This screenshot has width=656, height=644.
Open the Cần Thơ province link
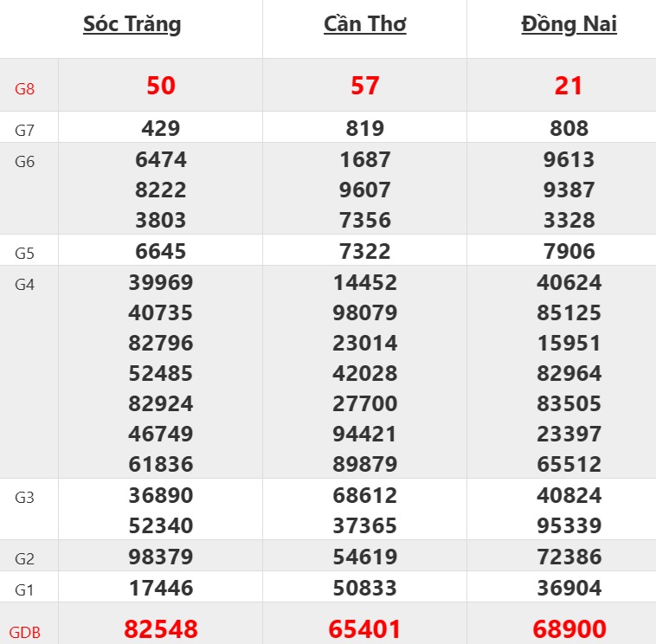pos(364,24)
